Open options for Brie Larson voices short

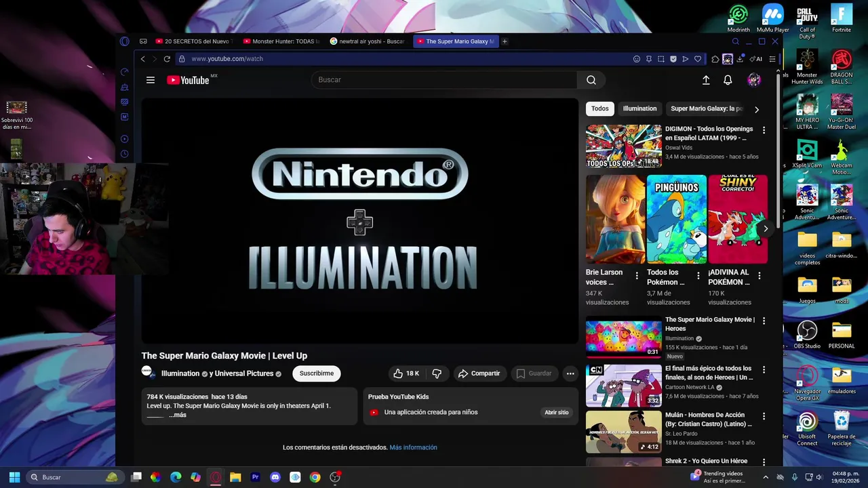(x=637, y=275)
